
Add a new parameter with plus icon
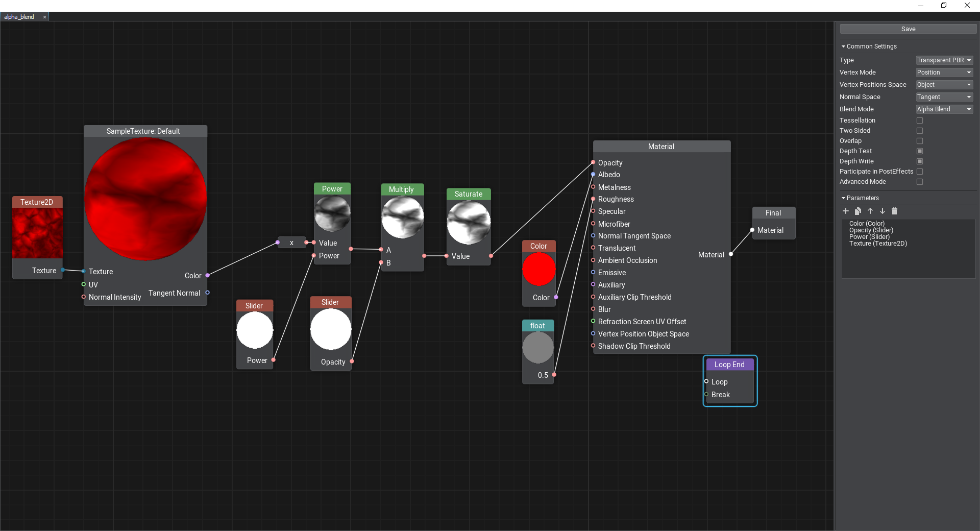click(x=846, y=211)
